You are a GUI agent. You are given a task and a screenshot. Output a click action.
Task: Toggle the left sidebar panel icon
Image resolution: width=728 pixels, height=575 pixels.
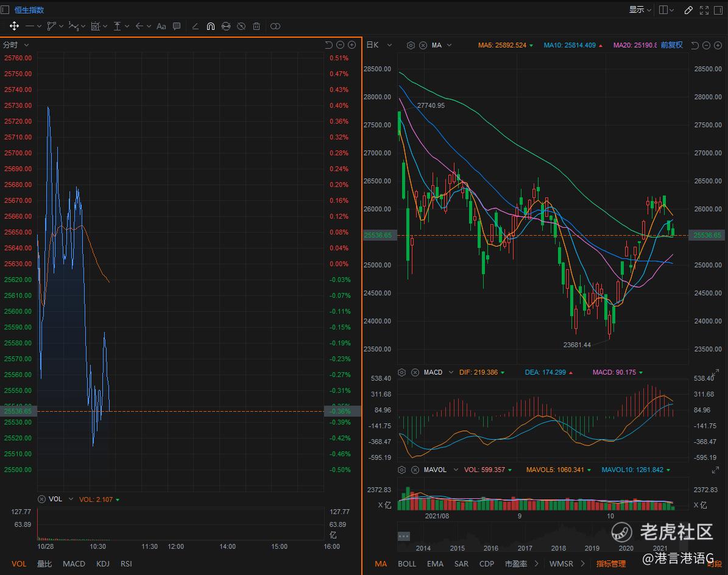(x=5, y=10)
